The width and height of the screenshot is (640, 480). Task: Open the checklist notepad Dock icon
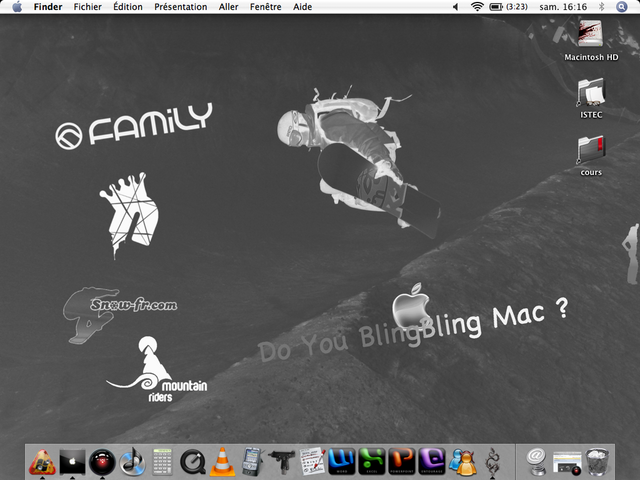(x=312, y=462)
